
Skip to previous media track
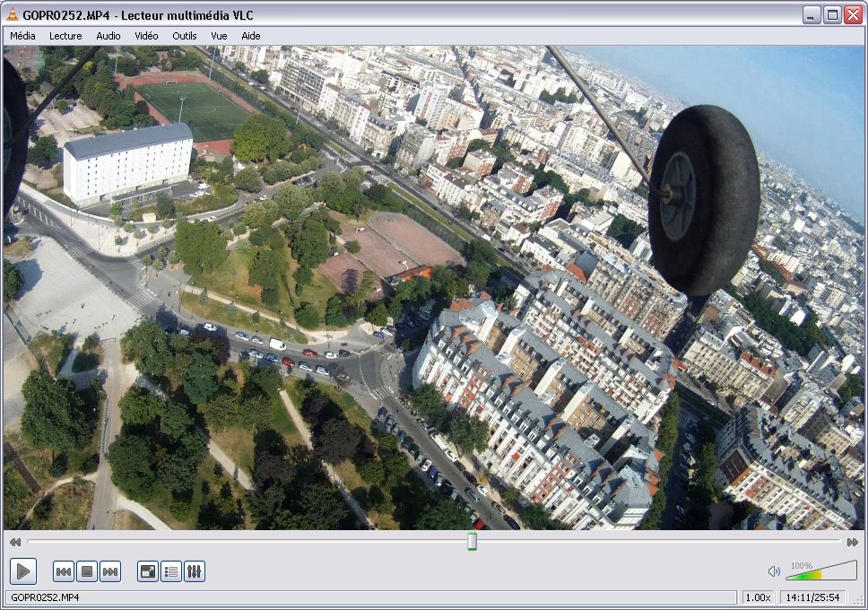pyautogui.click(x=64, y=571)
